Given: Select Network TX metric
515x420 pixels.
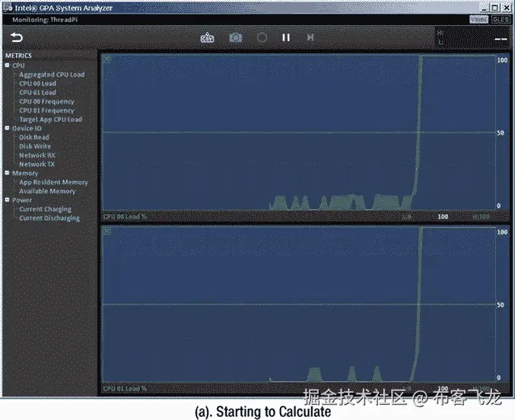Looking at the screenshot, I should click(x=37, y=164).
